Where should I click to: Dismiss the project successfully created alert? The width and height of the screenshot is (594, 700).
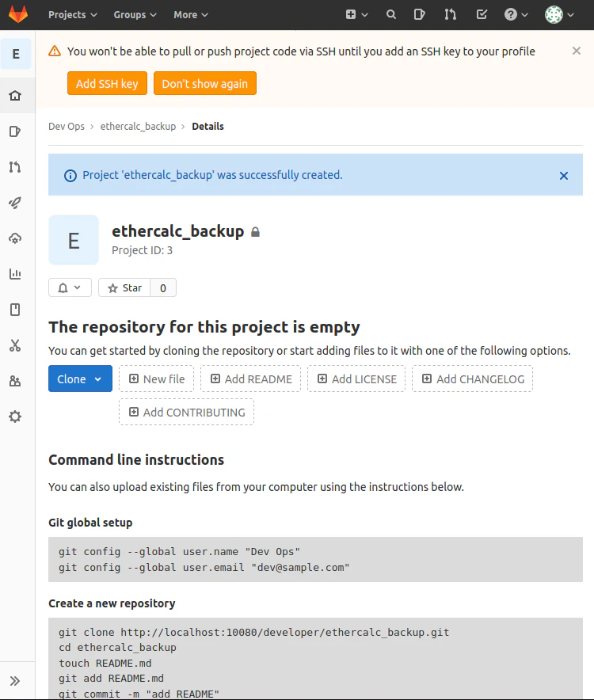coord(564,176)
